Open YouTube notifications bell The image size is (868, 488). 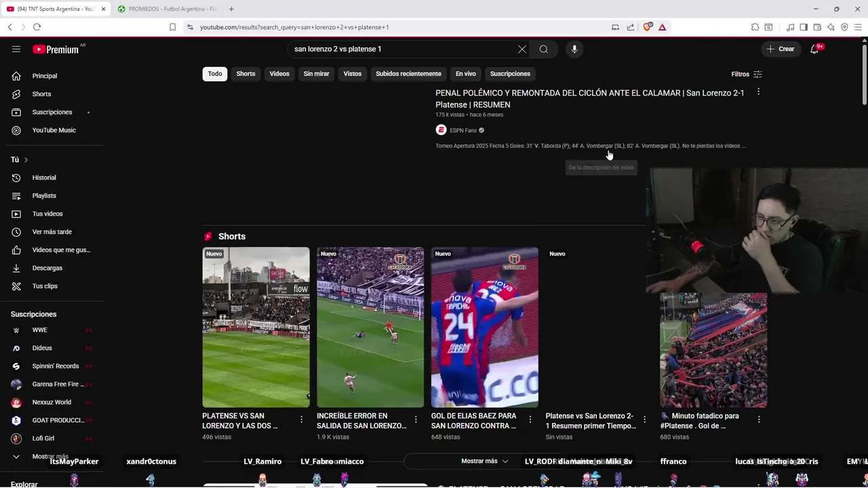pyautogui.click(x=814, y=49)
